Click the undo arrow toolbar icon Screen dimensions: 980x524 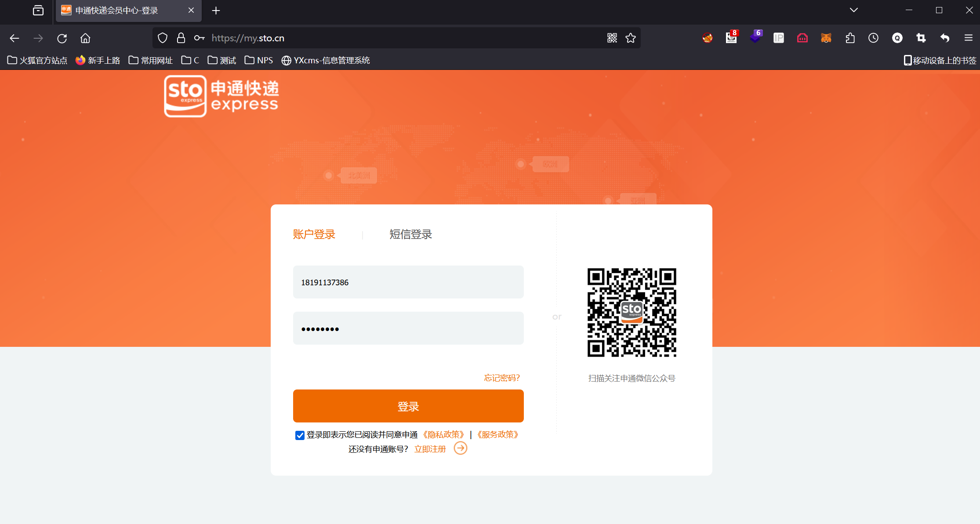coord(945,38)
